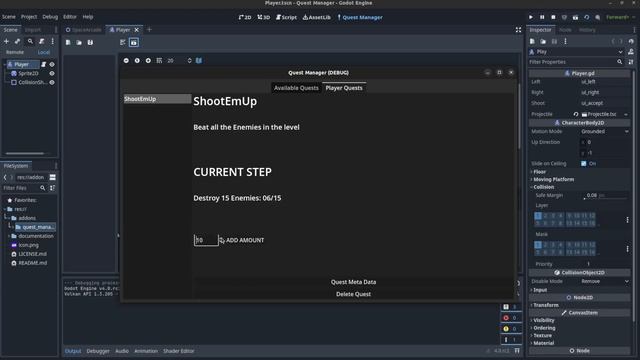Select ShootEmUp quest in list

157,99
